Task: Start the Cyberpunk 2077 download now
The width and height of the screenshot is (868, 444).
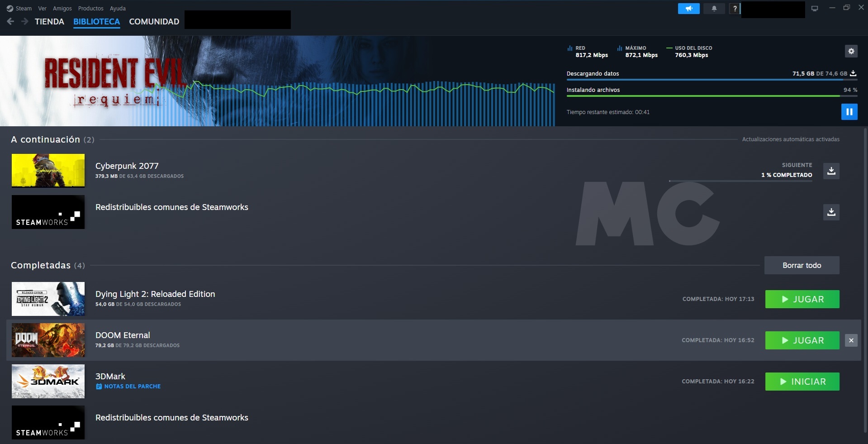Action: 831,171
